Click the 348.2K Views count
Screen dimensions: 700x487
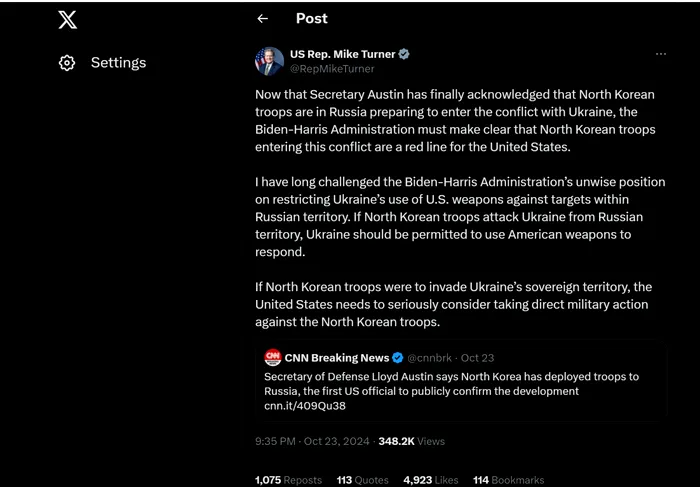411,441
